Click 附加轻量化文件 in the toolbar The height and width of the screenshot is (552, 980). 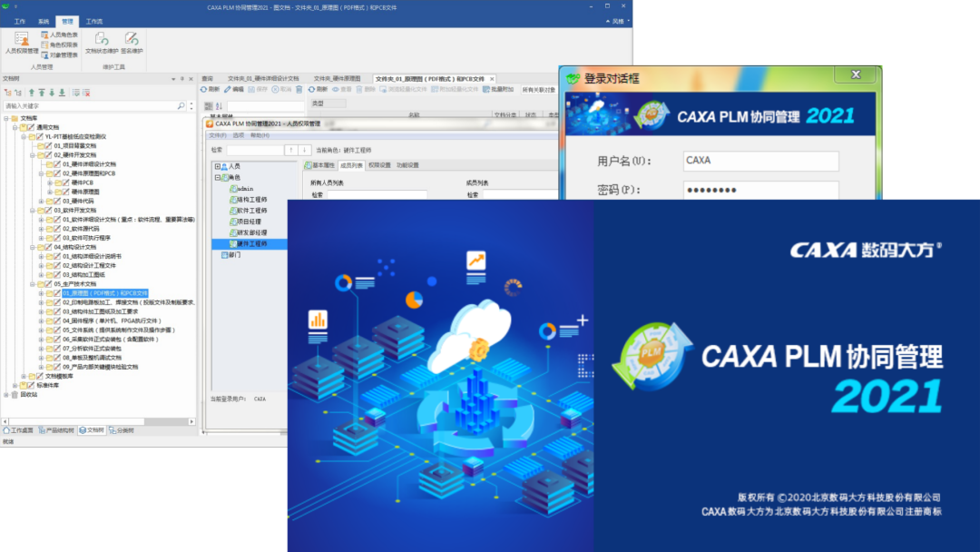(455, 89)
